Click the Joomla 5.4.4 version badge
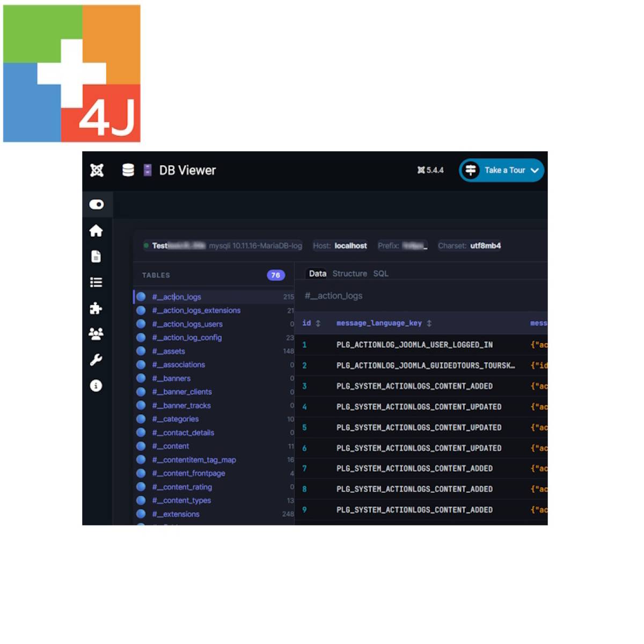 [430, 170]
